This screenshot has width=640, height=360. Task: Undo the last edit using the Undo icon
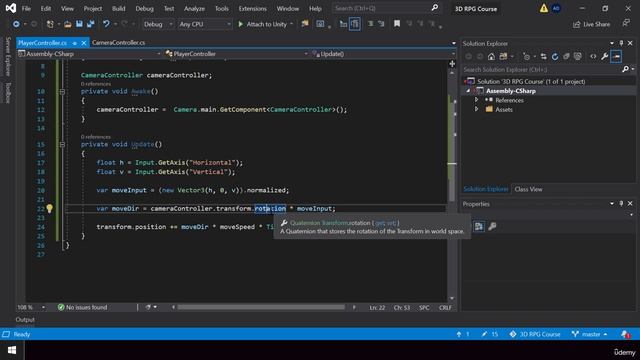click(x=106, y=24)
